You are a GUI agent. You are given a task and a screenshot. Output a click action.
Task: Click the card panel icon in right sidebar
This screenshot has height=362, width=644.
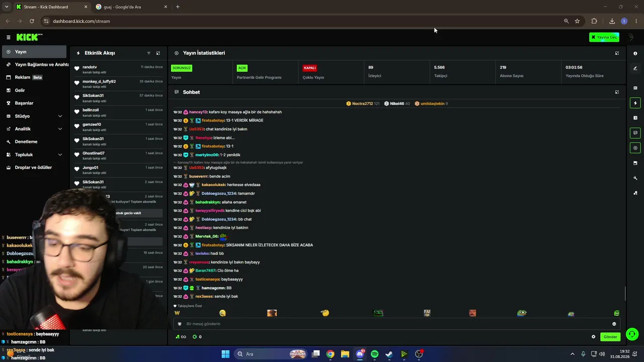(x=635, y=163)
